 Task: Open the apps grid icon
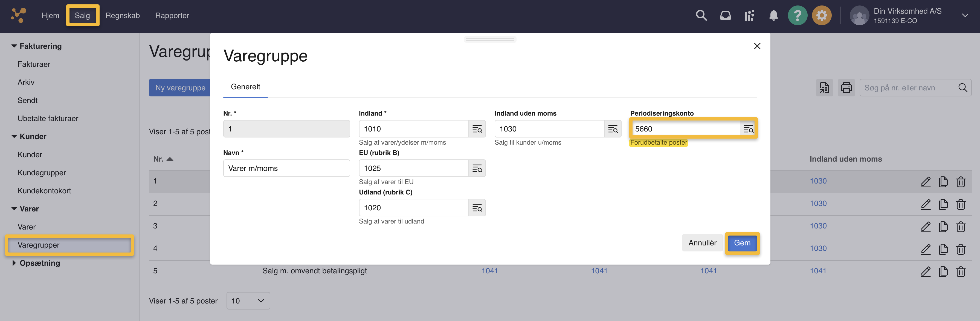749,16
